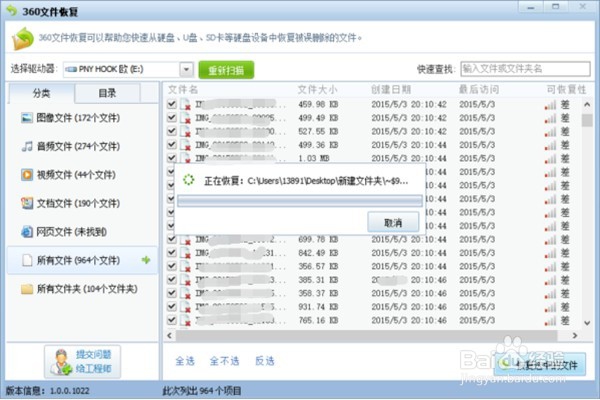The image size is (600, 400).
Task: Click the web page files icon
Action: click(26, 232)
